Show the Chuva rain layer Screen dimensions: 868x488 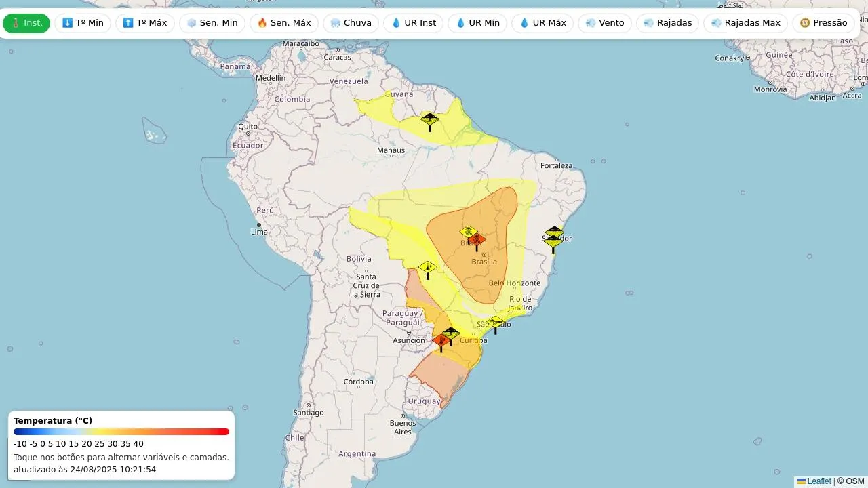pyautogui.click(x=351, y=23)
